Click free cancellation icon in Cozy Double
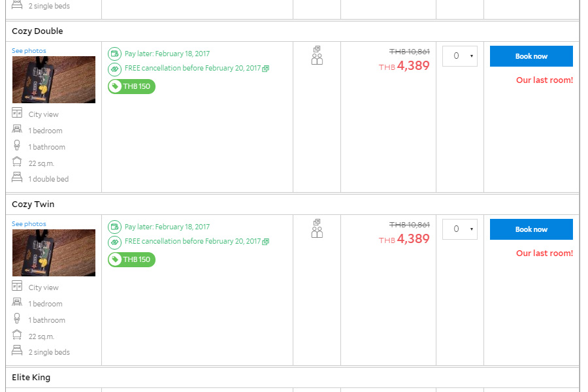Viewport: 588px width, 392px height. click(x=114, y=69)
